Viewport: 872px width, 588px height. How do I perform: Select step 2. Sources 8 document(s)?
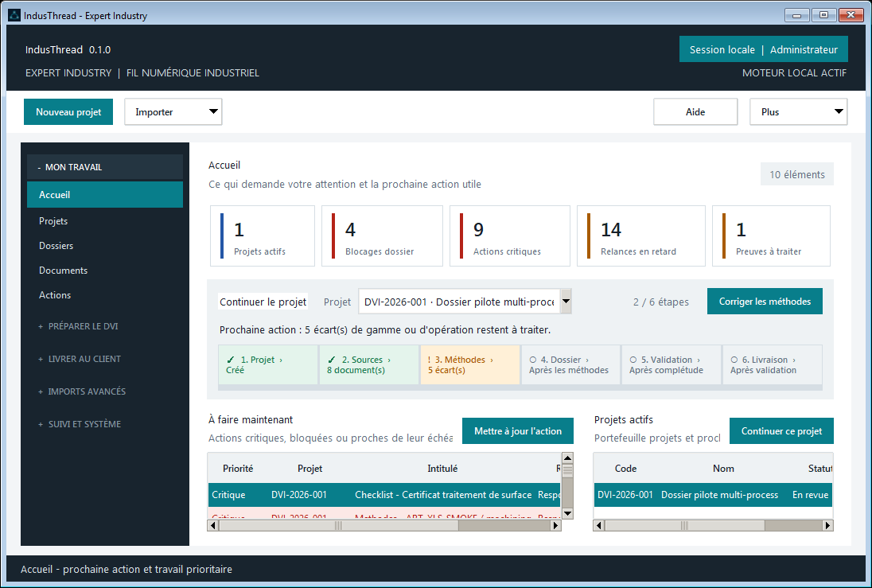369,365
